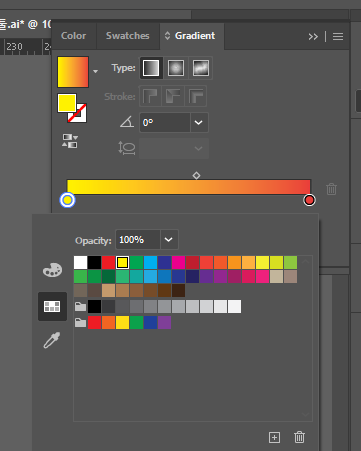Apply gradient along stroke option
The width and height of the screenshot is (361, 451).
pos(173,96)
